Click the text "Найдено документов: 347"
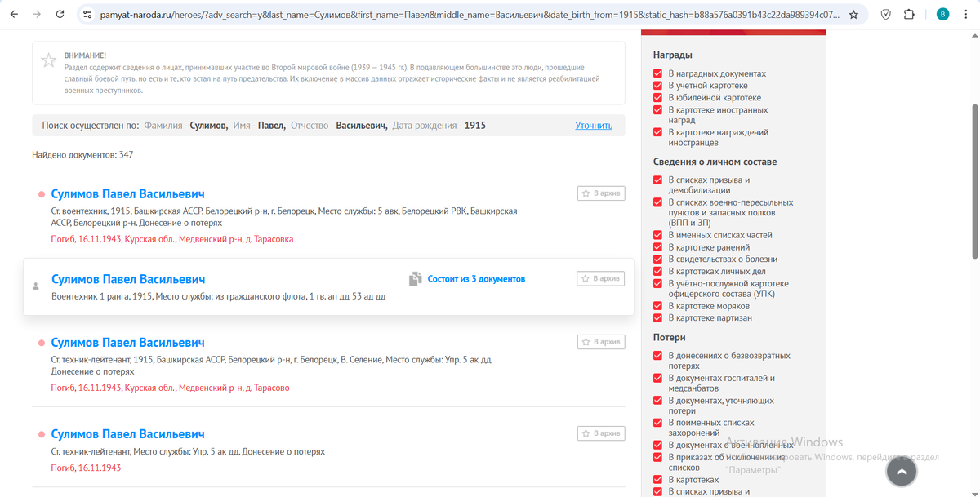Viewport: 980px width, 497px height. point(82,154)
